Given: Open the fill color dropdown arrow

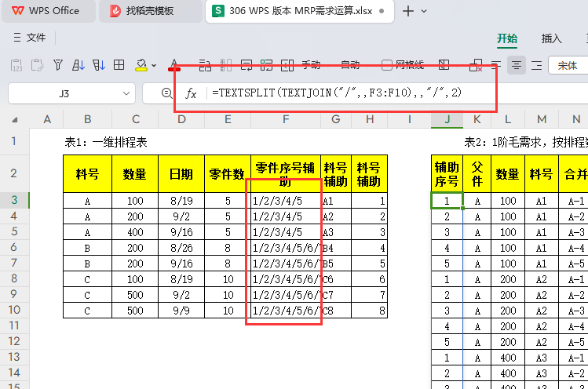Looking at the screenshot, I should coord(154,66).
